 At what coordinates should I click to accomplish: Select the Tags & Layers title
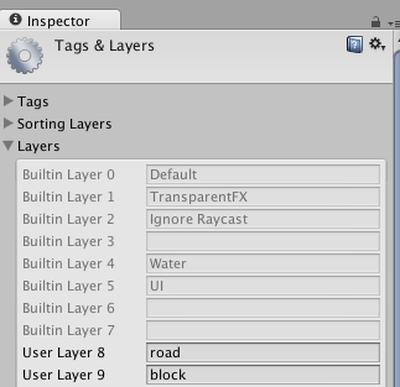point(104,46)
